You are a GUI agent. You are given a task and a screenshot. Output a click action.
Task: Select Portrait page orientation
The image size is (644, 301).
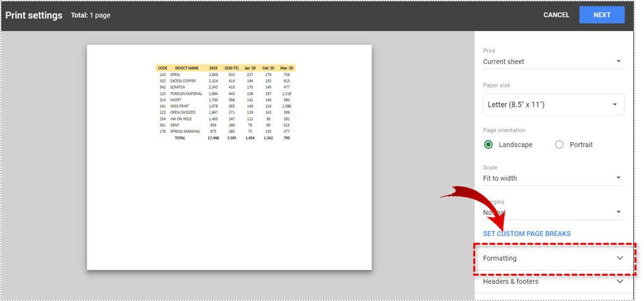559,145
